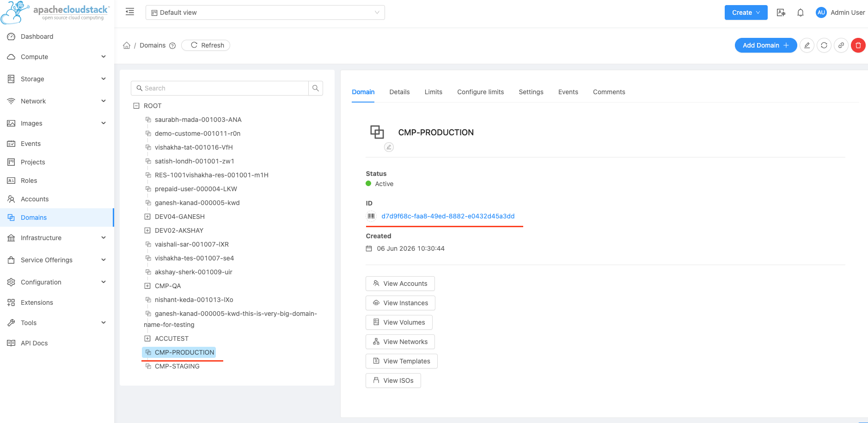This screenshot has width=868, height=423.
Task: Switch to the Comments tab
Action: click(609, 92)
